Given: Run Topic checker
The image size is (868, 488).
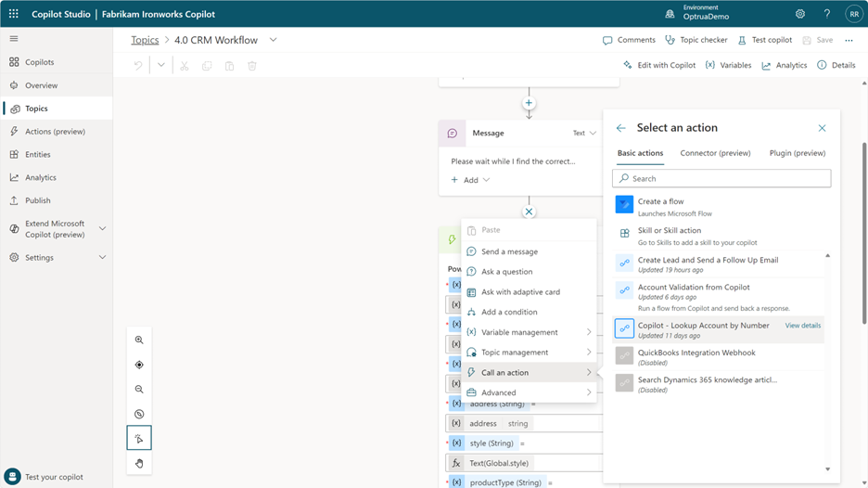Looking at the screenshot, I should tap(696, 40).
